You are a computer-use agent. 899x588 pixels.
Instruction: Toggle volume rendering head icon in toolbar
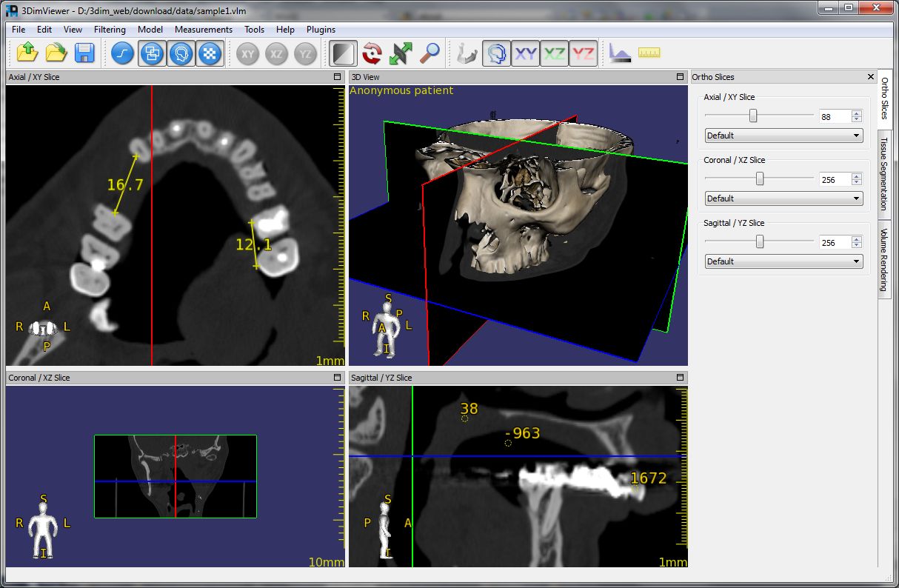[497, 53]
